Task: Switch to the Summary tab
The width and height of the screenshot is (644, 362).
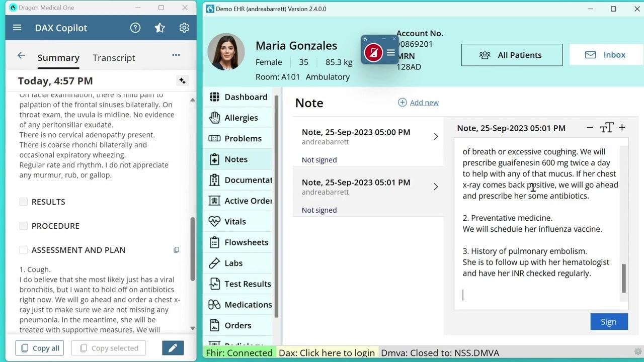Action: [58, 58]
